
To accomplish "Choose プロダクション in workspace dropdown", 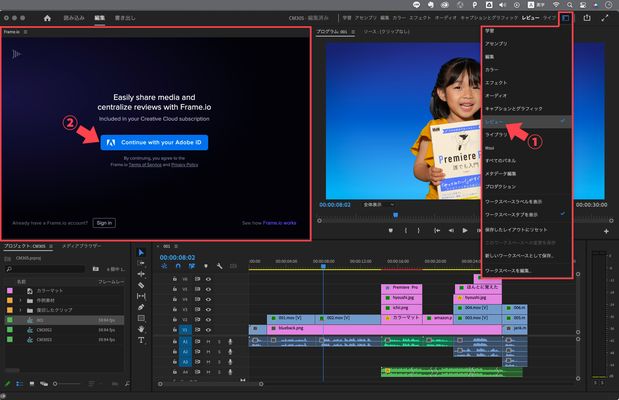I will pyautogui.click(x=527, y=186).
